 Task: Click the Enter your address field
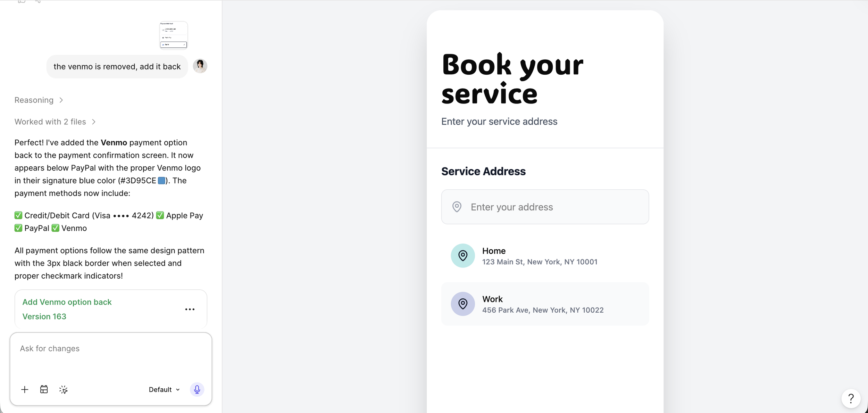(x=545, y=207)
